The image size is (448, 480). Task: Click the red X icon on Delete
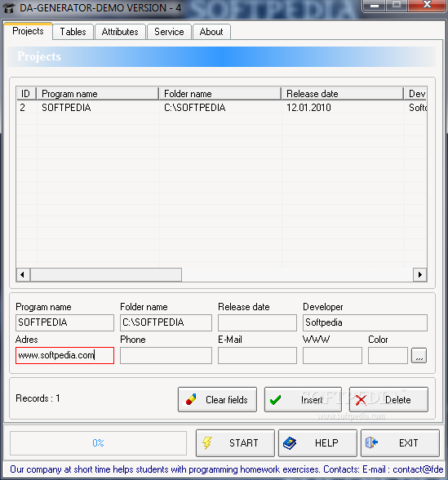coord(361,400)
